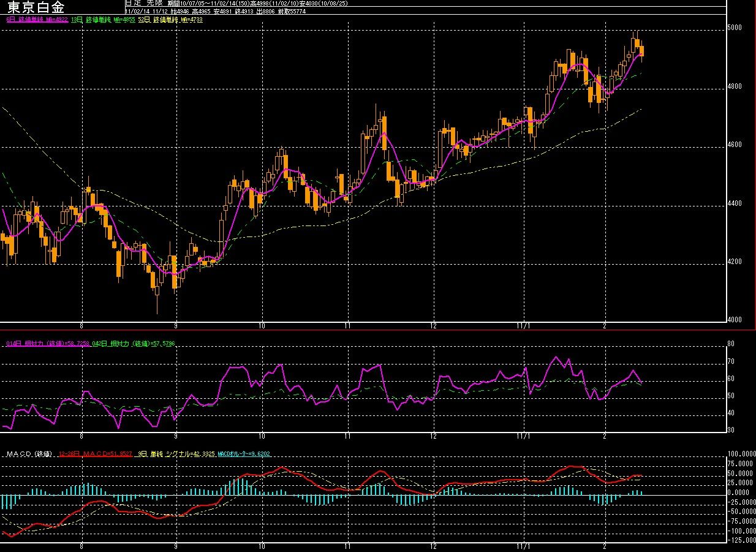
Task: Click month label 12 under the price chart
Action: pyautogui.click(x=434, y=325)
